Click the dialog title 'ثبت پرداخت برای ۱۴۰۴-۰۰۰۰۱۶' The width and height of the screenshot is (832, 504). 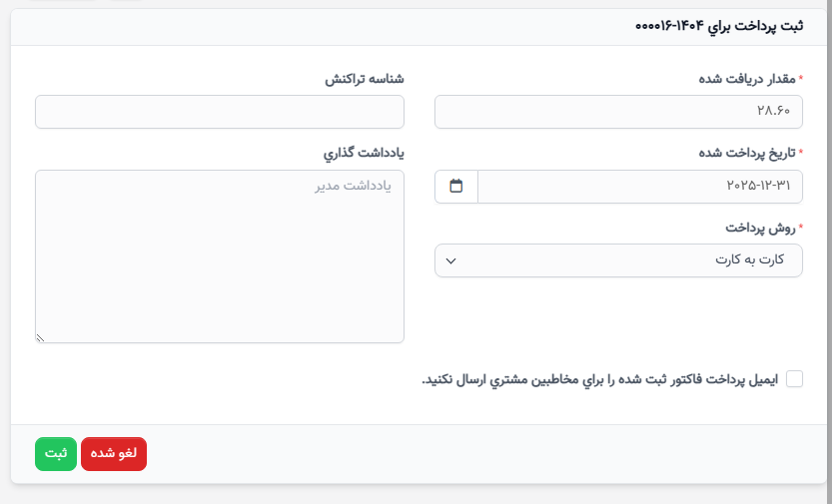pyautogui.click(x=719, y=26)
